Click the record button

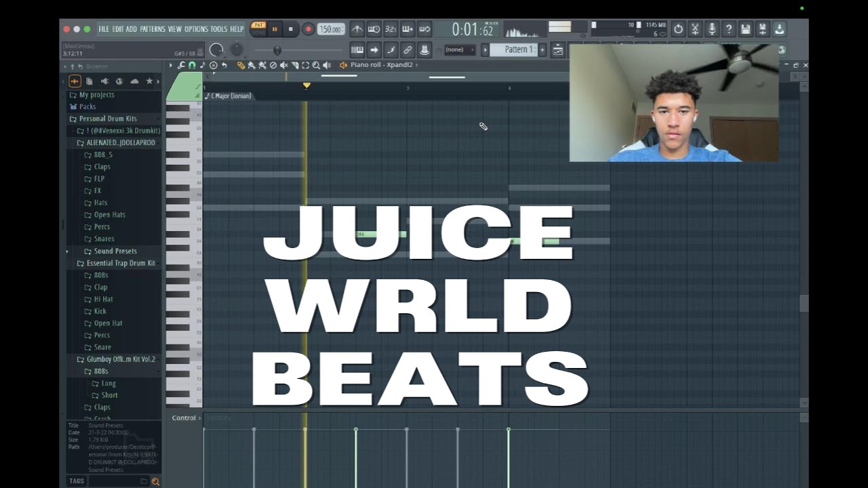(308, 29)
